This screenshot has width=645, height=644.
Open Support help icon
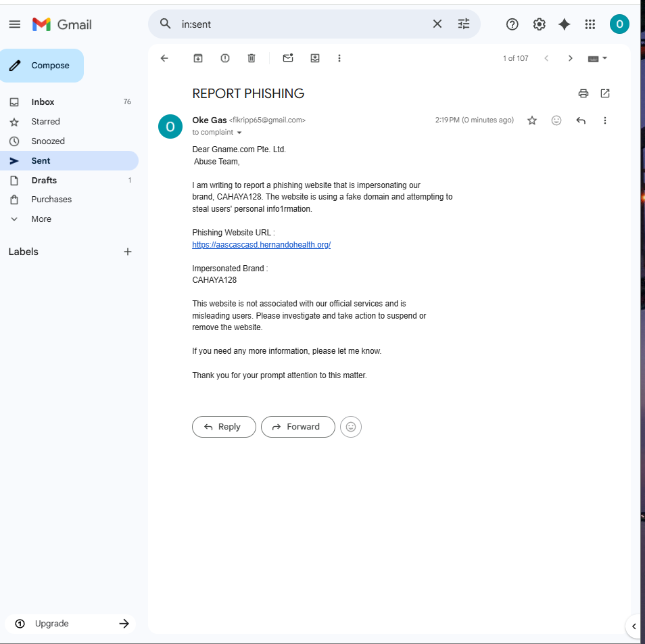[512, 24]
